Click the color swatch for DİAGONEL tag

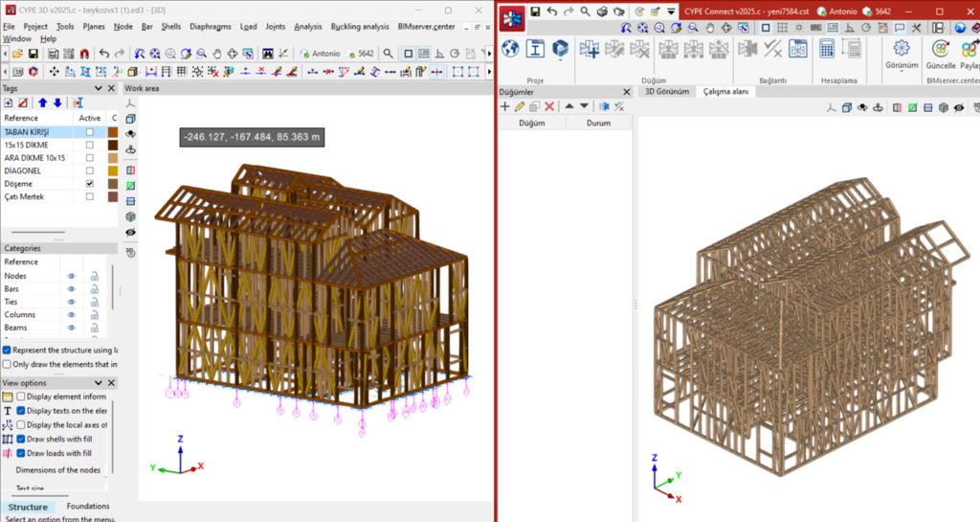(113, 170)
